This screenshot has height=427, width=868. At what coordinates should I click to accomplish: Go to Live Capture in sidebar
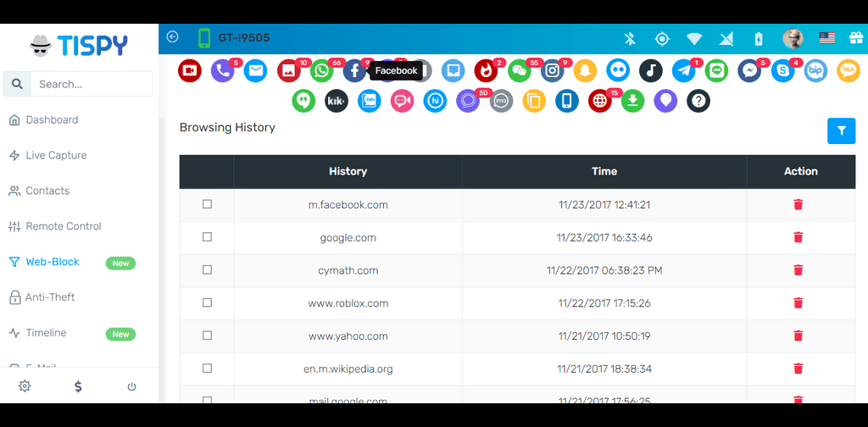[48, 155]
